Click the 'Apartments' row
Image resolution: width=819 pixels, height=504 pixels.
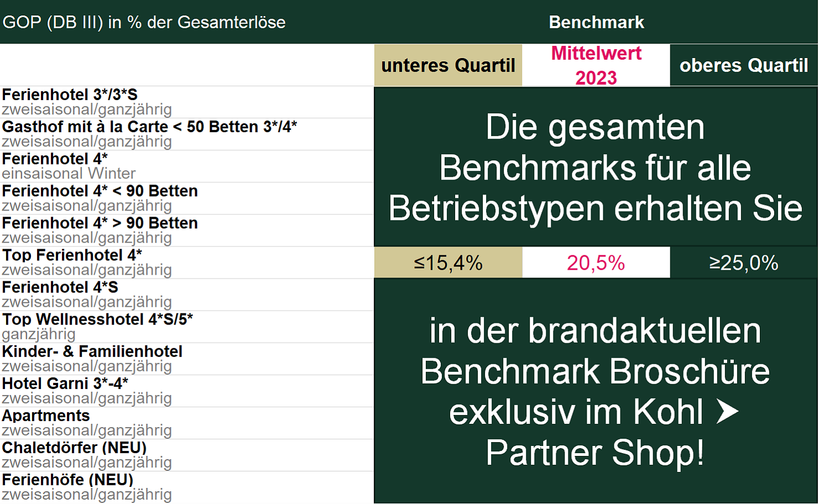(187, 423)
